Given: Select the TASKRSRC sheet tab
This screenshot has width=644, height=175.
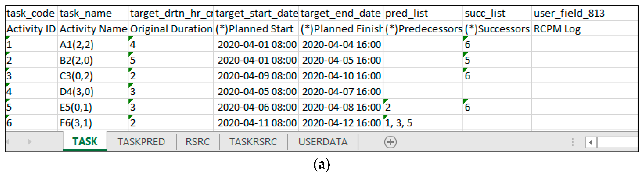Looking at the screenshot, I should point(253,142).
